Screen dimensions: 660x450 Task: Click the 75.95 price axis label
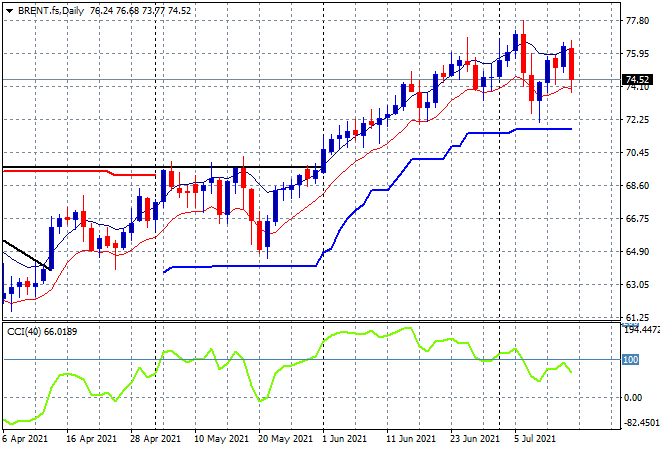tap(637, 53)
